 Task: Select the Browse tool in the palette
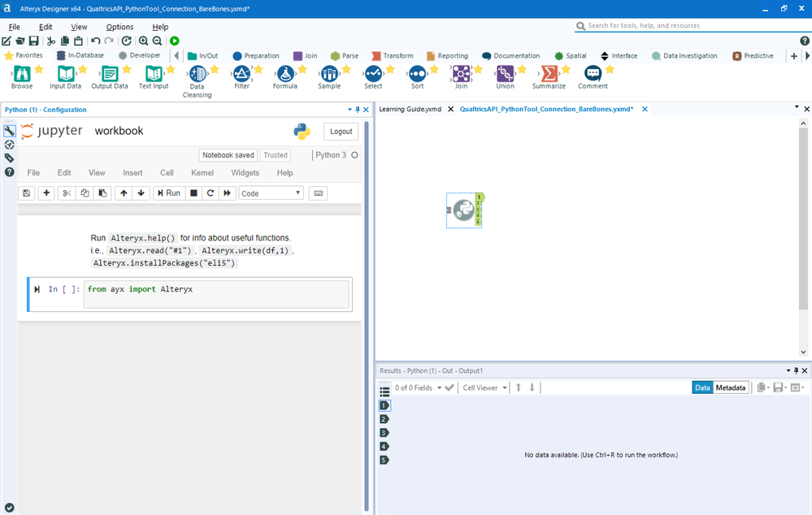pyautogui.click(x=22, y=78)
